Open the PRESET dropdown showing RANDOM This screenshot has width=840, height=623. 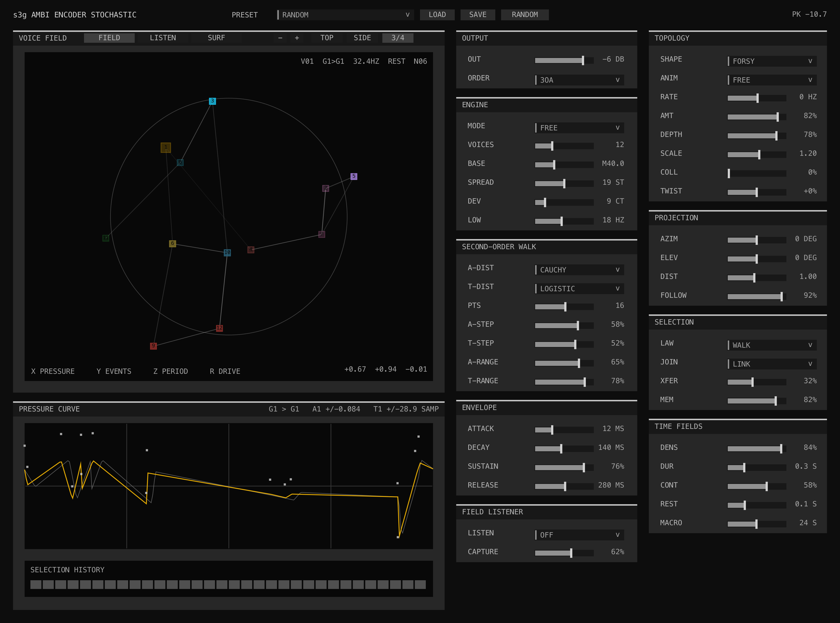click(x=345, y=15)
